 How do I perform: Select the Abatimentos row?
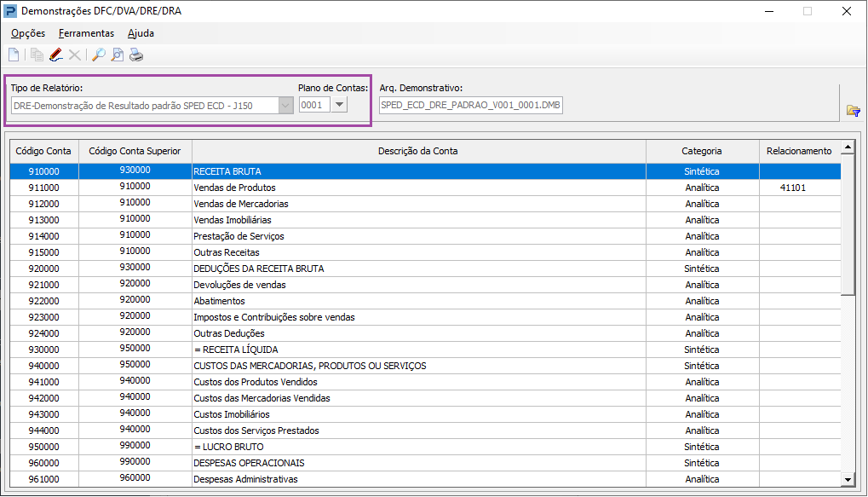[425, 301]
